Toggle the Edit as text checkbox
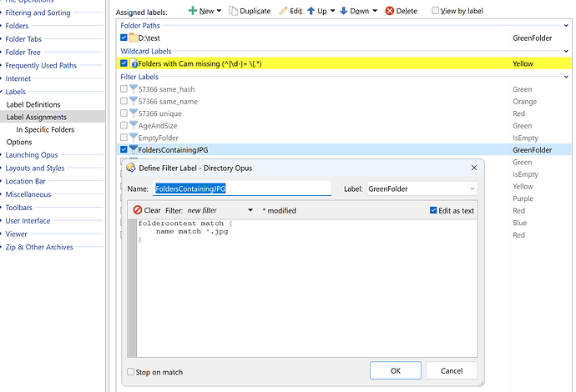 [x=432, y=210]
